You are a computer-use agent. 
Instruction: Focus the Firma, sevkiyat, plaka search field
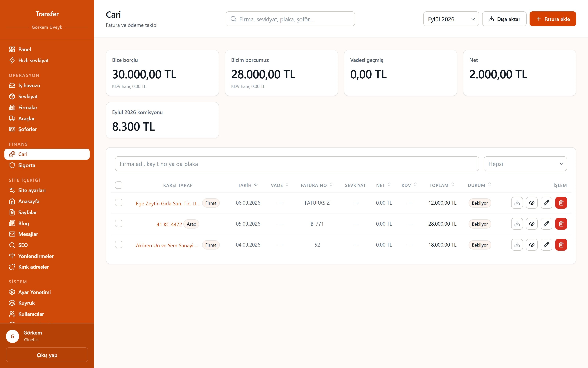(290, 19)
